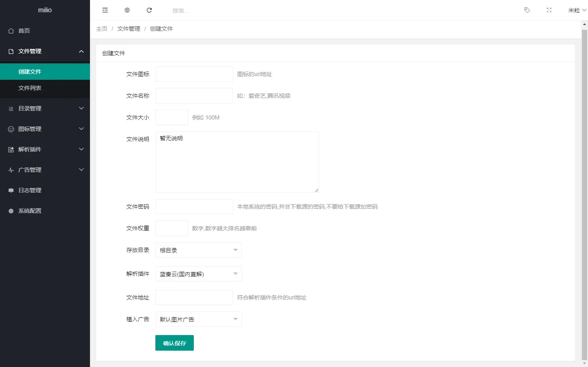Select the 首页 home icon in the sidebar
The width and height of the screenshot is (588, 367).
10,30
